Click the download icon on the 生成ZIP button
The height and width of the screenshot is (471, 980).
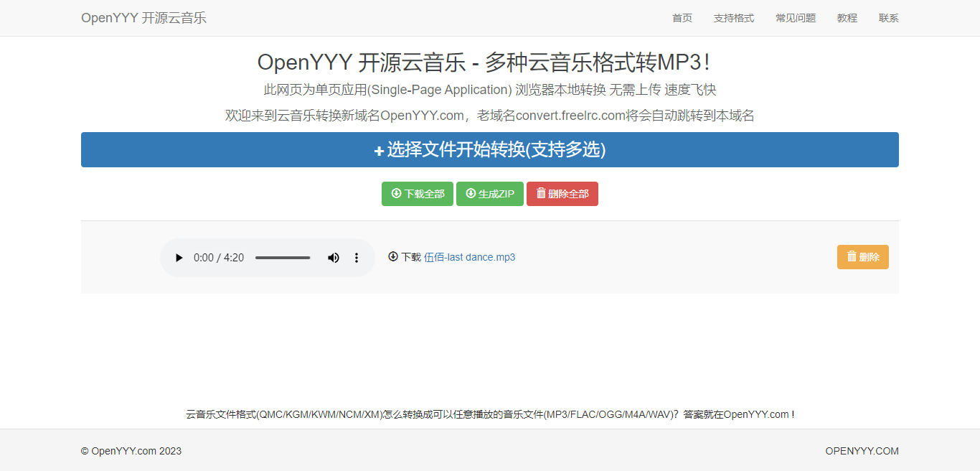click(x=471, y=193)
